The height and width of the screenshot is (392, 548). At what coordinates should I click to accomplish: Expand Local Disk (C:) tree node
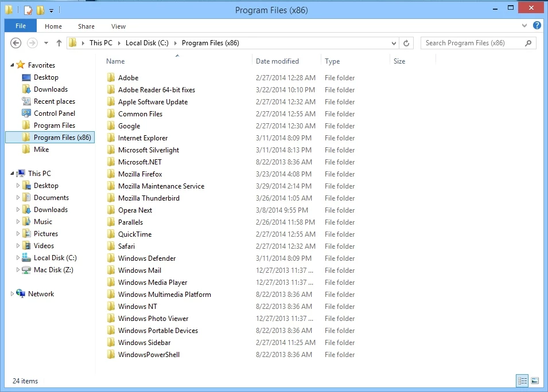[x=18, y=258]
